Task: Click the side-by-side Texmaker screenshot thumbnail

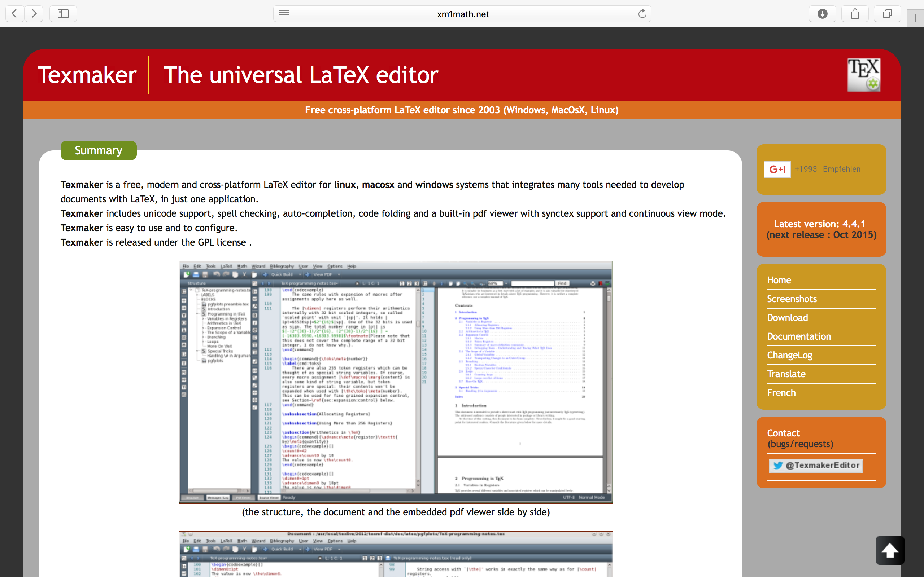Action: pos(396,382)
